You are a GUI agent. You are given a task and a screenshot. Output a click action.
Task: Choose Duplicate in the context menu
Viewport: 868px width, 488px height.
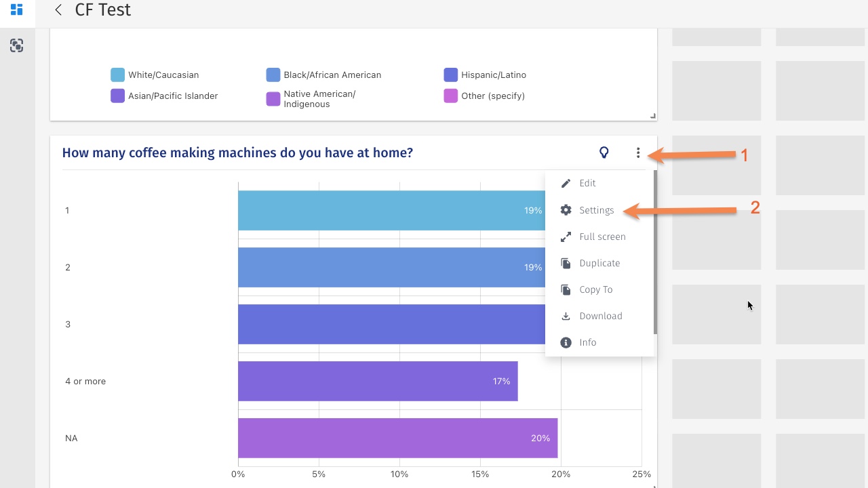(x=599, y=263)
